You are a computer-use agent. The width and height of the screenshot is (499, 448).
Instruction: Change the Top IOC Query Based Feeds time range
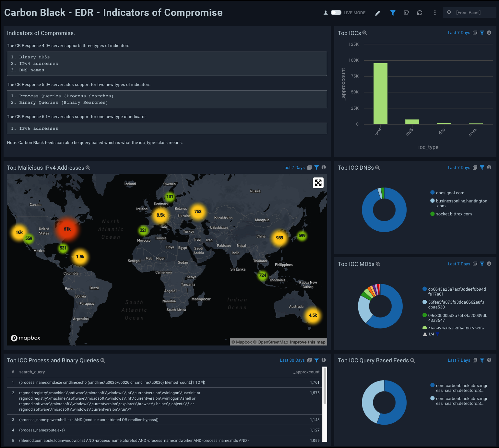[459, 360]
